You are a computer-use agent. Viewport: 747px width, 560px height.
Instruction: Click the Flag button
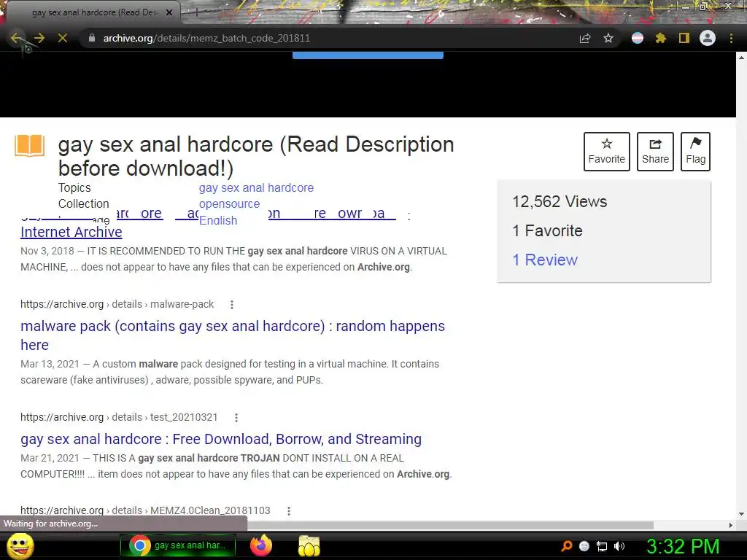[695, 152]
